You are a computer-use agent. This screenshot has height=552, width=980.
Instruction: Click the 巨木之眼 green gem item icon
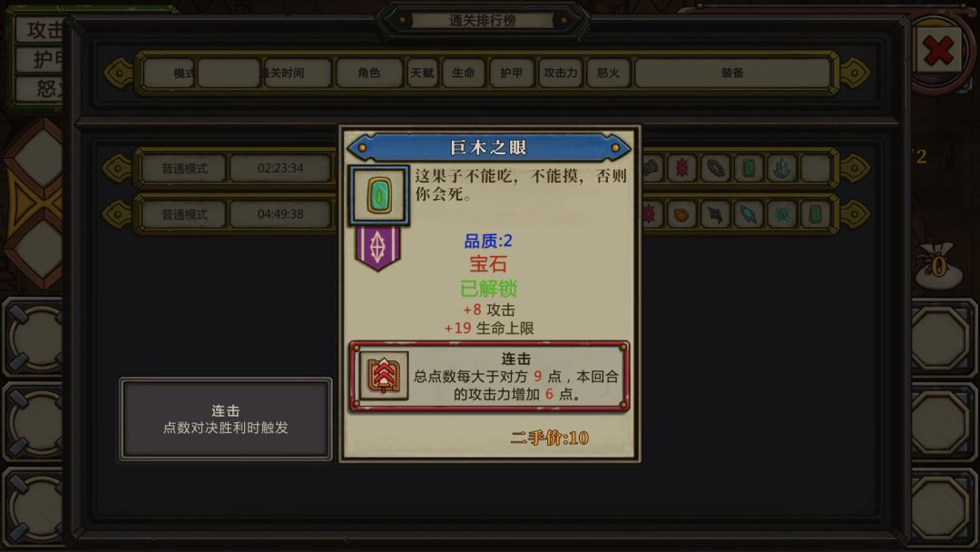pyautogui.click(x=378, y=196)
